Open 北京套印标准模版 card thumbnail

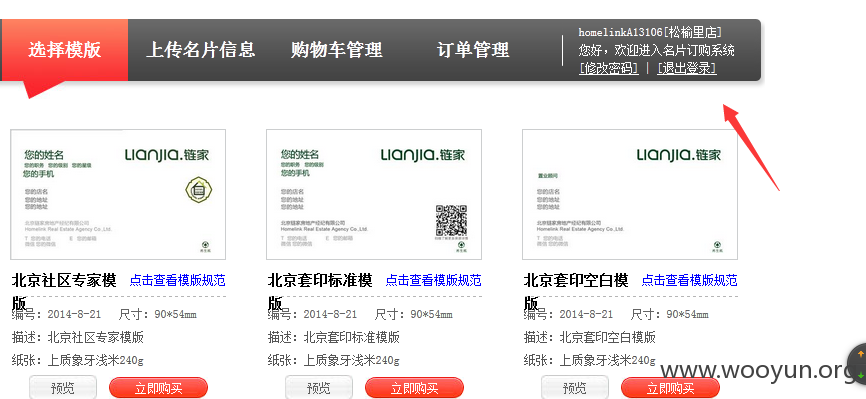[374, 195]
